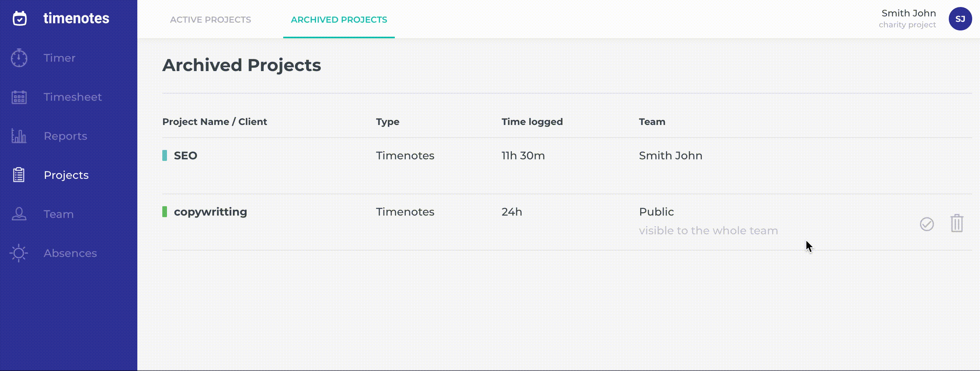Go to Timesheet in sidebar
The image size is (980, 371).
pos(73,97)
